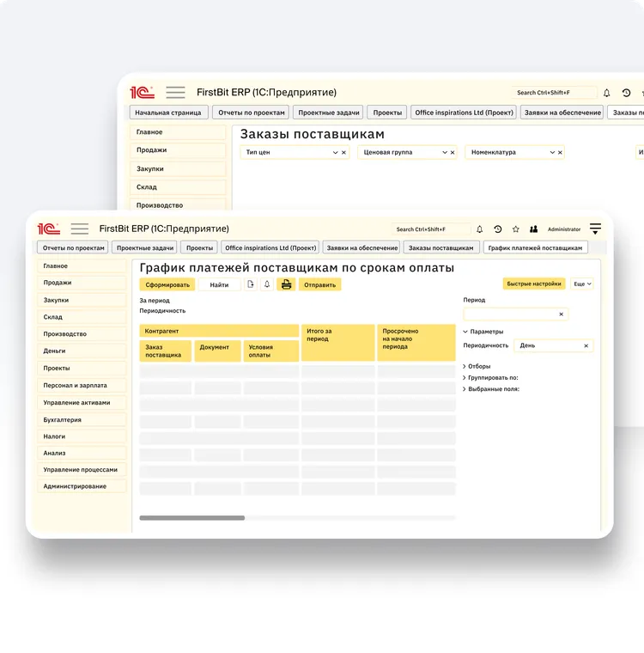The image size is (644, 653).
Task: Click the print icon in report toolbar
Action: pyautogui.click(x=287, y=284)
